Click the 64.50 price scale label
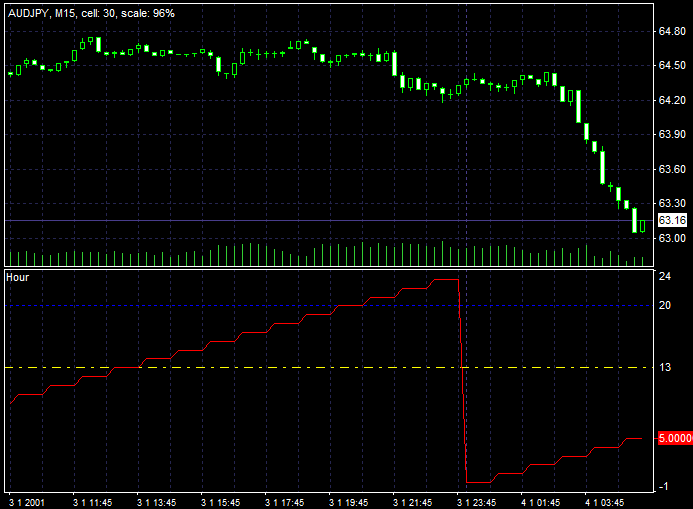 click(x=672, y=65)
